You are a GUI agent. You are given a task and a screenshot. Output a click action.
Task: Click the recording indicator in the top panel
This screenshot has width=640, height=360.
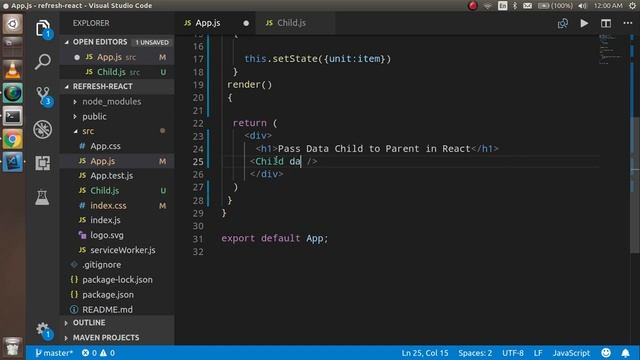473,6
